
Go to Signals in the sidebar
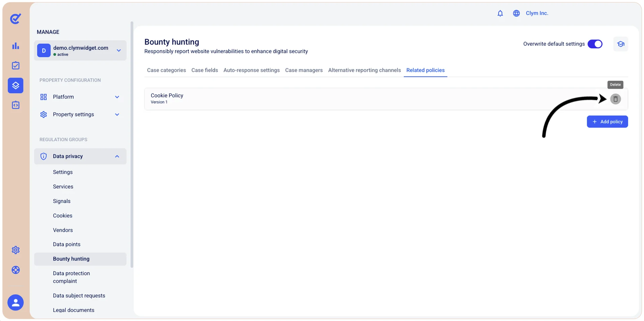62,201
